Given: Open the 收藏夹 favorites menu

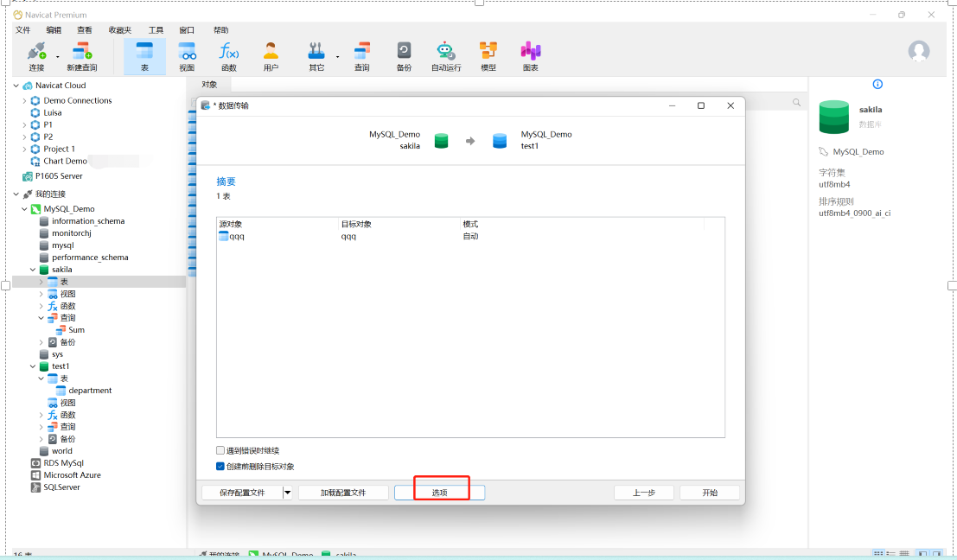Looking at the screenshot, I should (x=120, y=30).
